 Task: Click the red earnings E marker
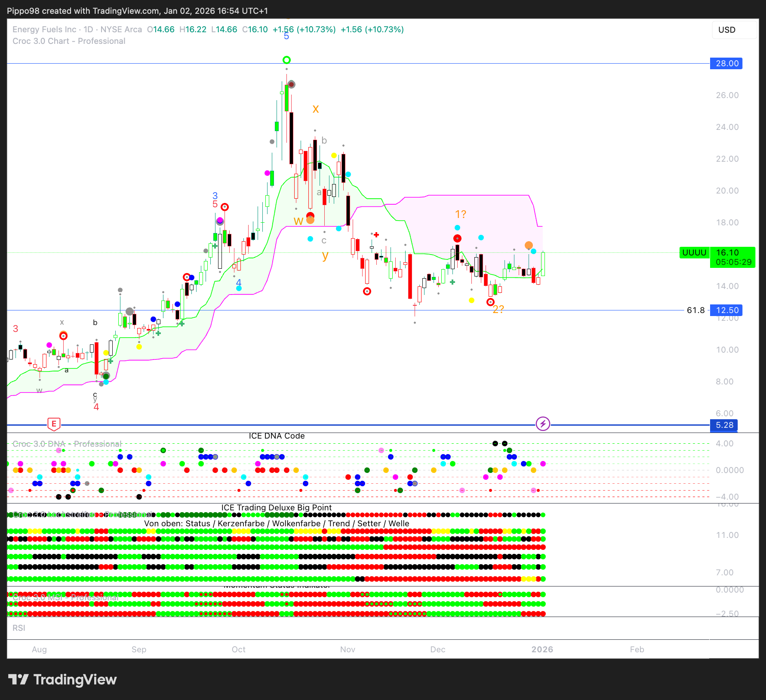click(54, 424)
